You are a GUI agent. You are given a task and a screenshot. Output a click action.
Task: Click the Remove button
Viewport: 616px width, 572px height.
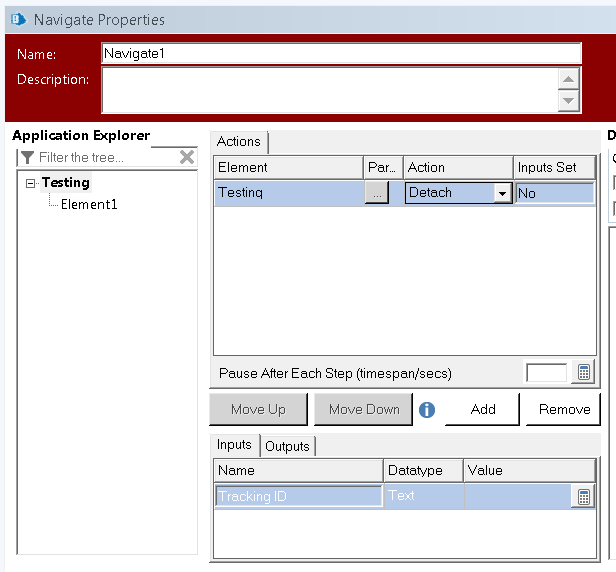(564, 409)
